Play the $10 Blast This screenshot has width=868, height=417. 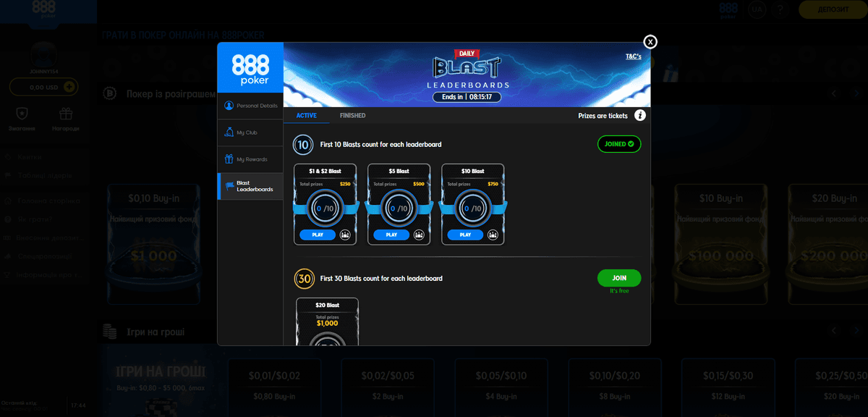pyautogui.click(x=465, y=235)
